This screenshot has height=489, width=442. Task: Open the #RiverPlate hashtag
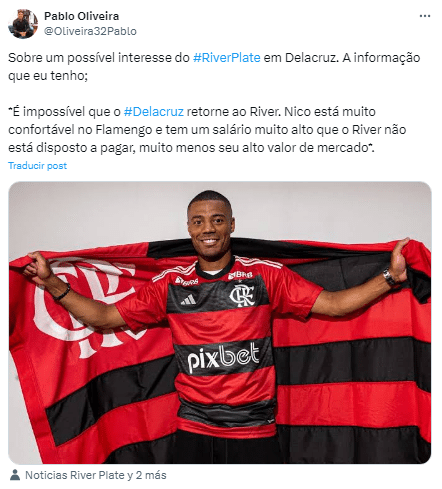[x=227, y=58]
